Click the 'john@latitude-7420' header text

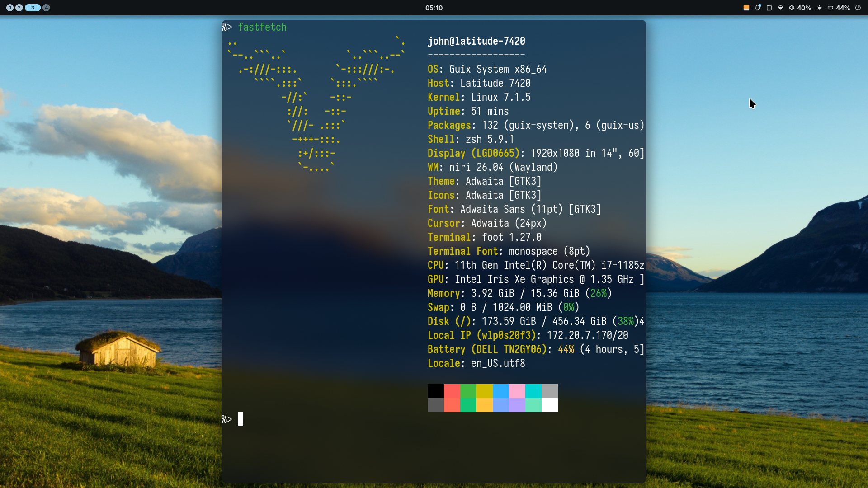tap(476, 41)
